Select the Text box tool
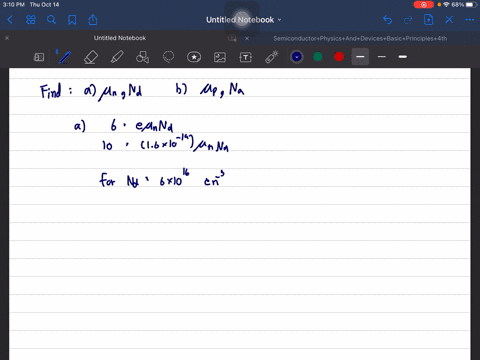The image size is (480, 360). pos(246,57)
